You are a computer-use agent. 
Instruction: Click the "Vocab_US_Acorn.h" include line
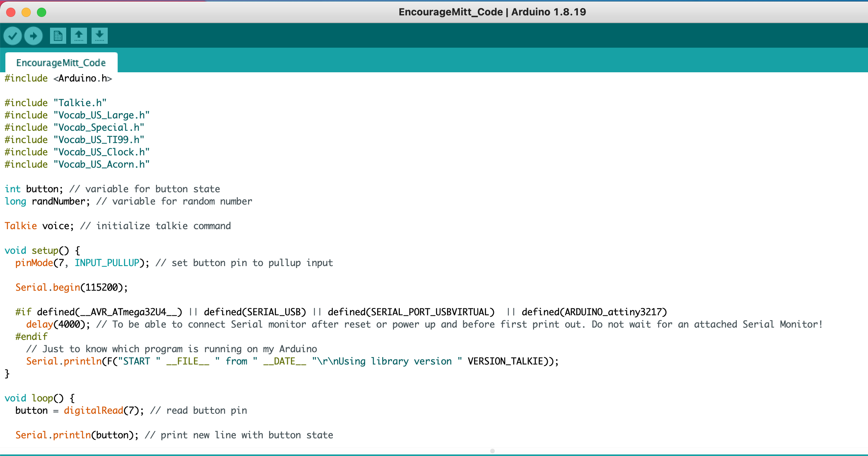77,165
